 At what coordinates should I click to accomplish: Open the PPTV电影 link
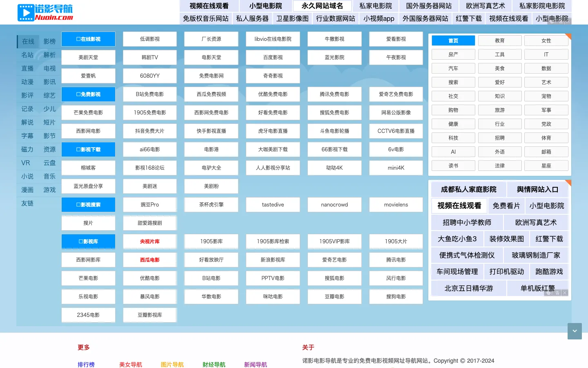click(x=273, y=278)
